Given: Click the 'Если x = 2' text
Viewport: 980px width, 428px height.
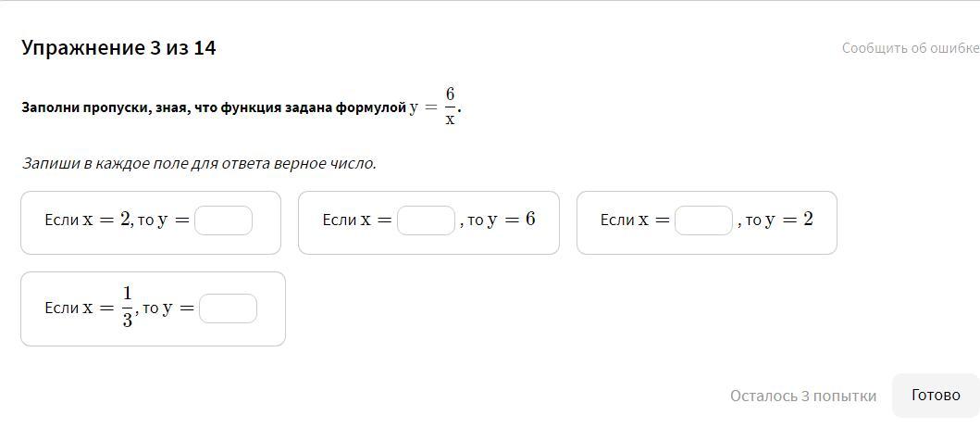Looking at the screenshot, I should (87, 220).
